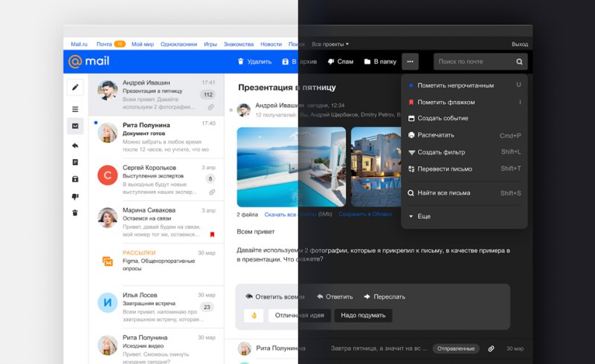
Task: Click Mail.ru link in top navigation
Action: [79, 44]
